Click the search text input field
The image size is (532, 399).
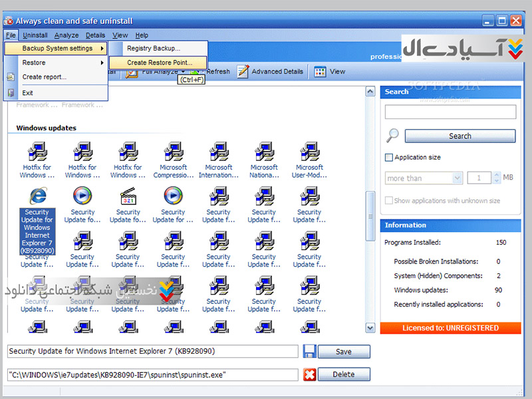(x=450, y=112)
